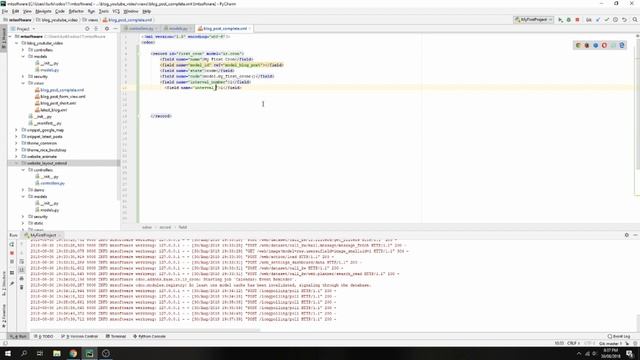Open Windows Start menu
This screenshot has width=640, height=360.
click(x=8, y=353)
